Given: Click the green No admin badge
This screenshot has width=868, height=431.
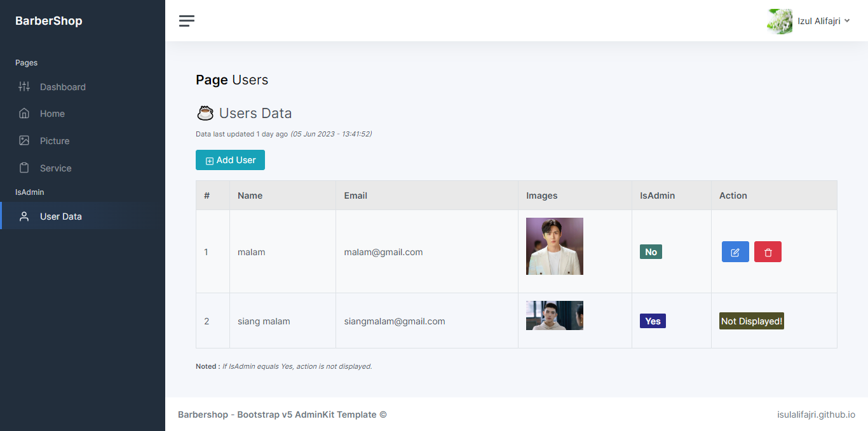Looking at the screenshot, I should 651,252.
